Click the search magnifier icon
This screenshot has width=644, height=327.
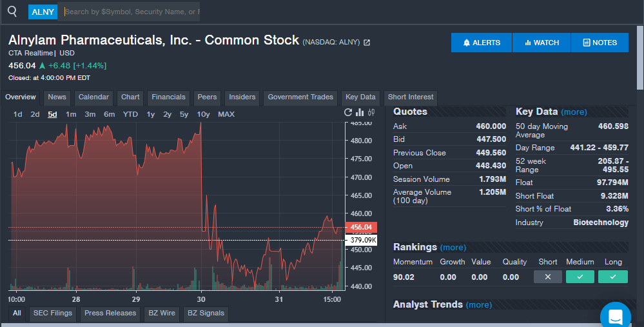tap(12, 11)
